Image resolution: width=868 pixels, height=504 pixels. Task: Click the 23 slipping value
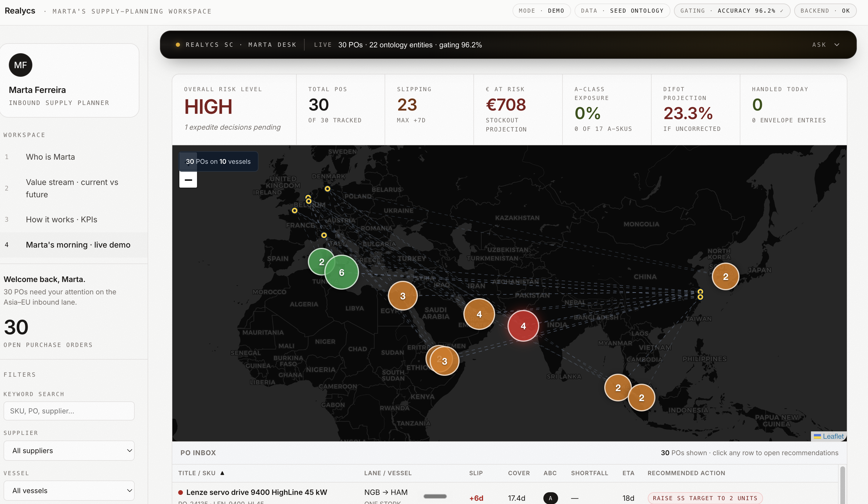[407, 105]
